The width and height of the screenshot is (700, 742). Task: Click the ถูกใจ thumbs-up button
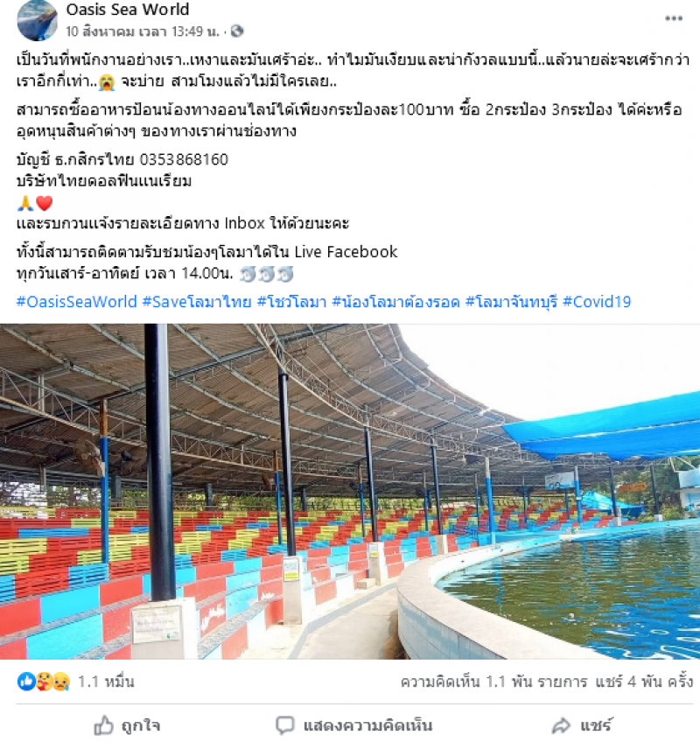[127, 725]
